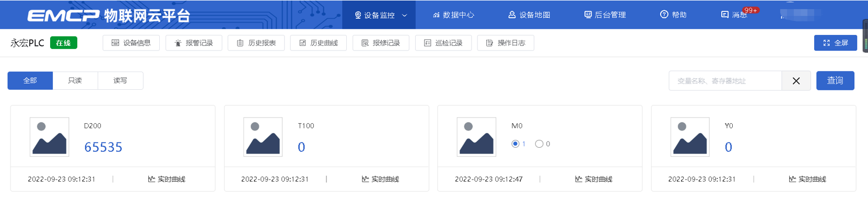Click the EMCP 物联网云平台 logo
This screenshot has width=868, height=202.
(109, 16)
